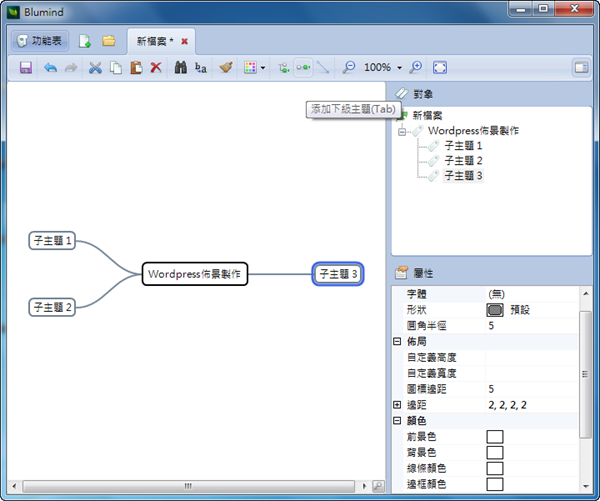The image size is (600, 501).
Task: Edit the 圓角半徑 value field
Action: point(532,326)
